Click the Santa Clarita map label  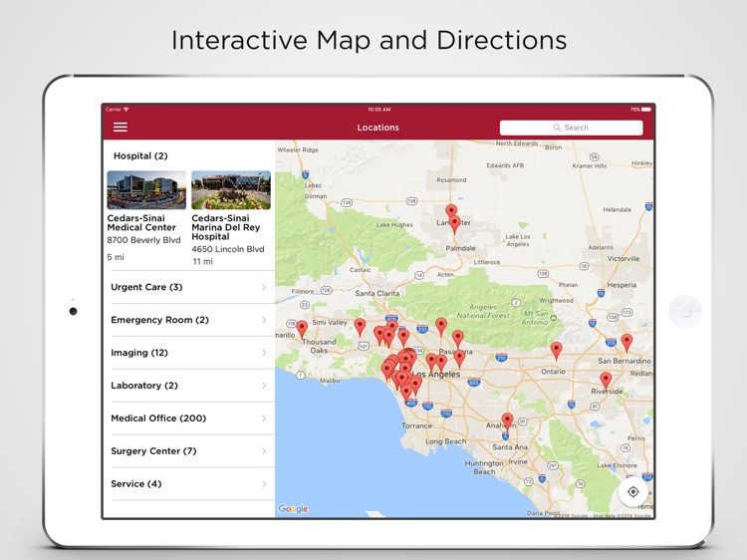click(376, 293)
